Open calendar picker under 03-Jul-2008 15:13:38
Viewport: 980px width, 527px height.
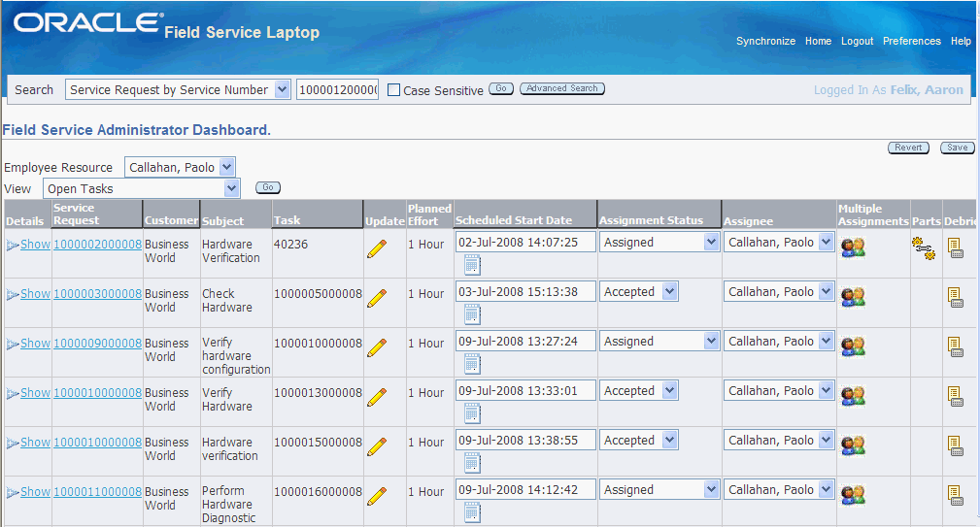[472, 314]
